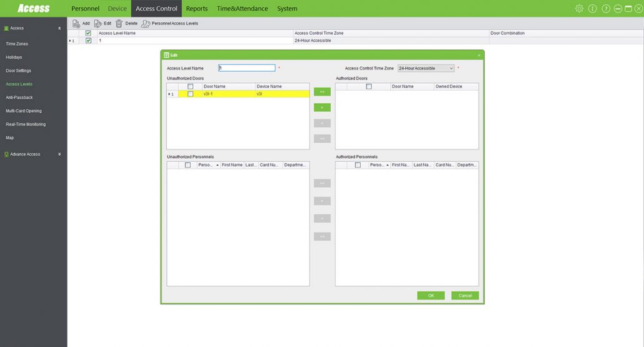
Task: Open the settings gear icon
Action: 579,9
